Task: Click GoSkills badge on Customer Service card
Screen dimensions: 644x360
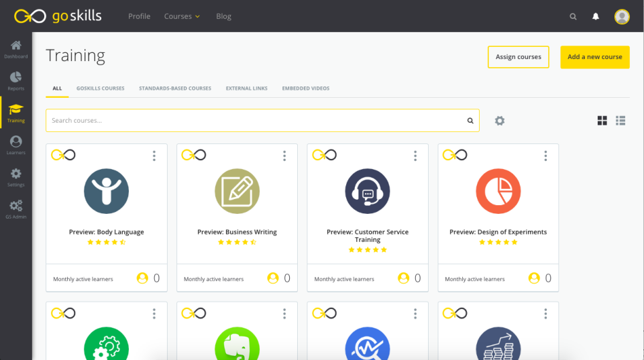Action: coord(325,155)
